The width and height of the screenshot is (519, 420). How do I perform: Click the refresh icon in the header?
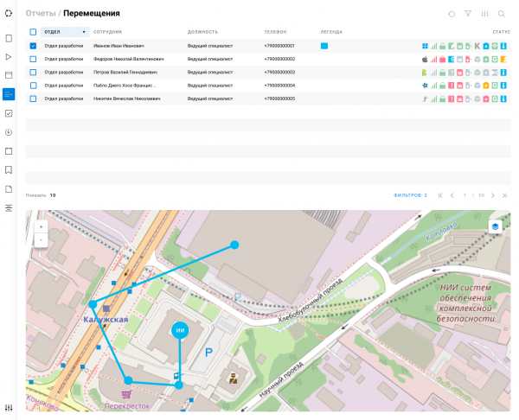coord(452,14)
